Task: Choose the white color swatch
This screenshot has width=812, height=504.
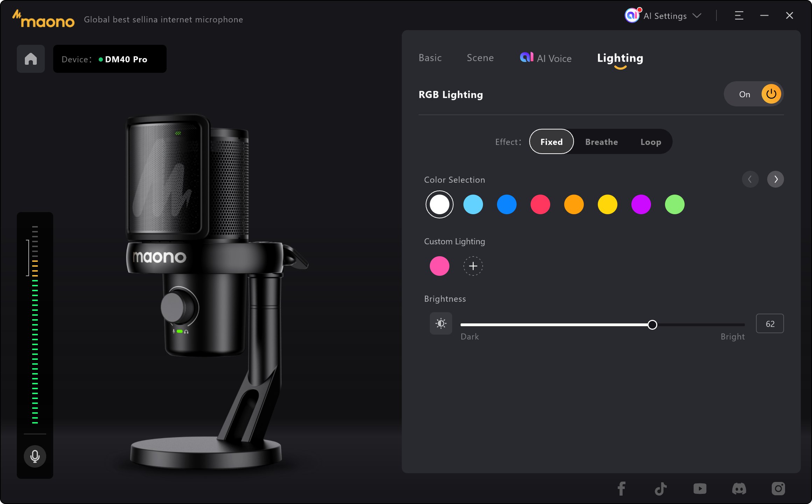Action: point(440,204)
